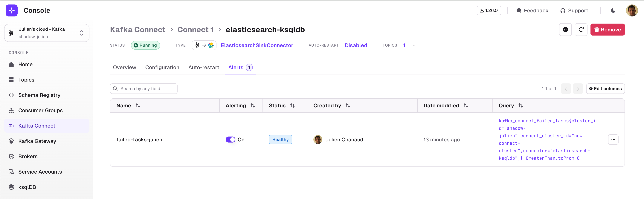Focus the Search by any field input
The height and width of the screenshot is (199, 644).
(144, 89)
